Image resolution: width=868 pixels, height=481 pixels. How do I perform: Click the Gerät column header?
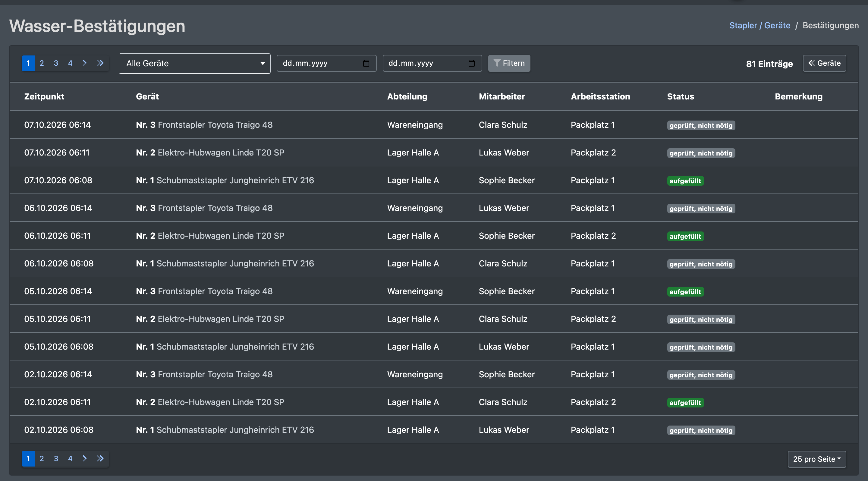coord(147,96)
